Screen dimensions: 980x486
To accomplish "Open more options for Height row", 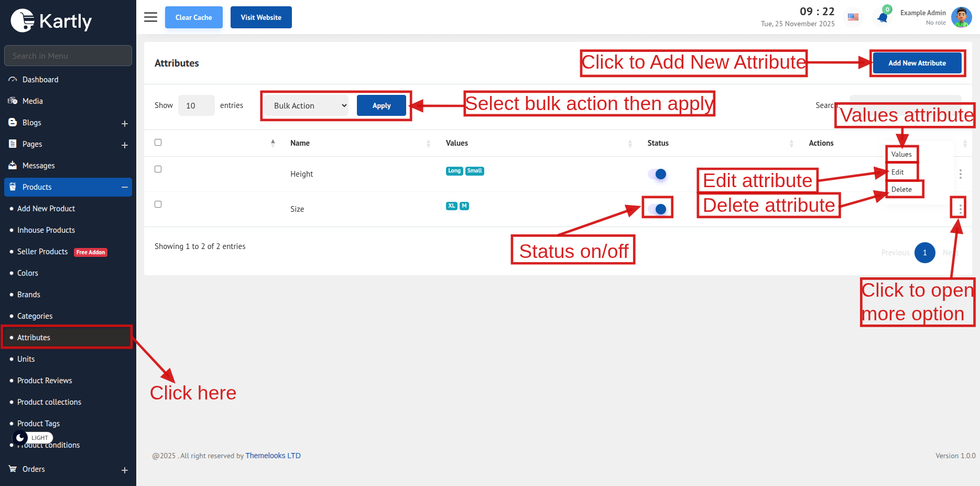I will (960, 174).
